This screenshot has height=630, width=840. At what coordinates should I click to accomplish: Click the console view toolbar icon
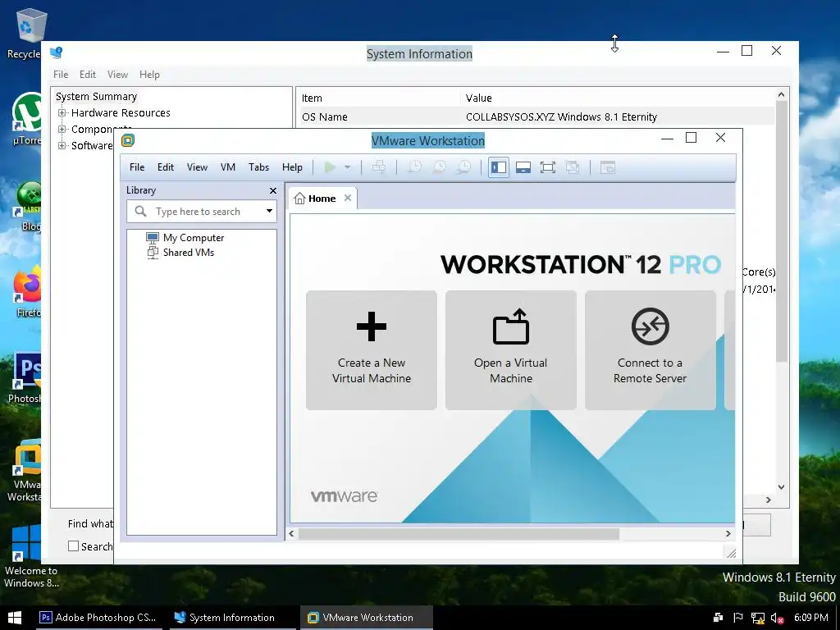click(x=608, y=167)
